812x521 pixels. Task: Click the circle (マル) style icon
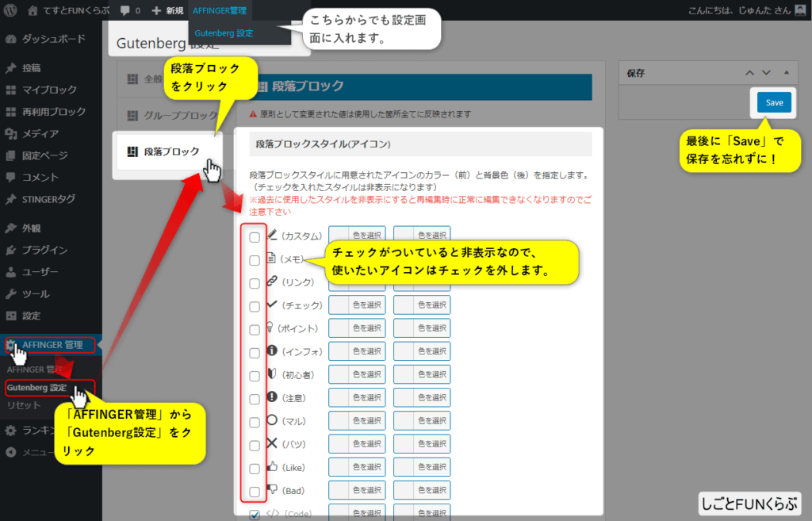(x=272, y=420)
